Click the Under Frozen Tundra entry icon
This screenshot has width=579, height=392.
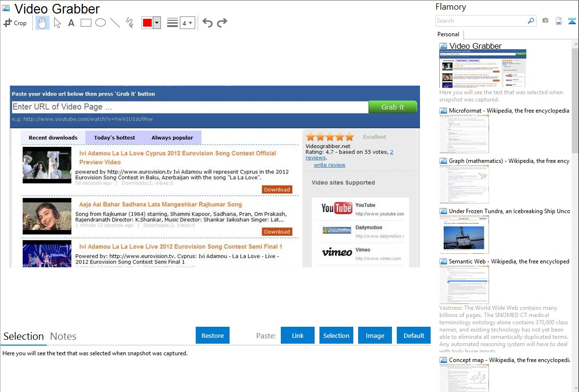(444, 211)
